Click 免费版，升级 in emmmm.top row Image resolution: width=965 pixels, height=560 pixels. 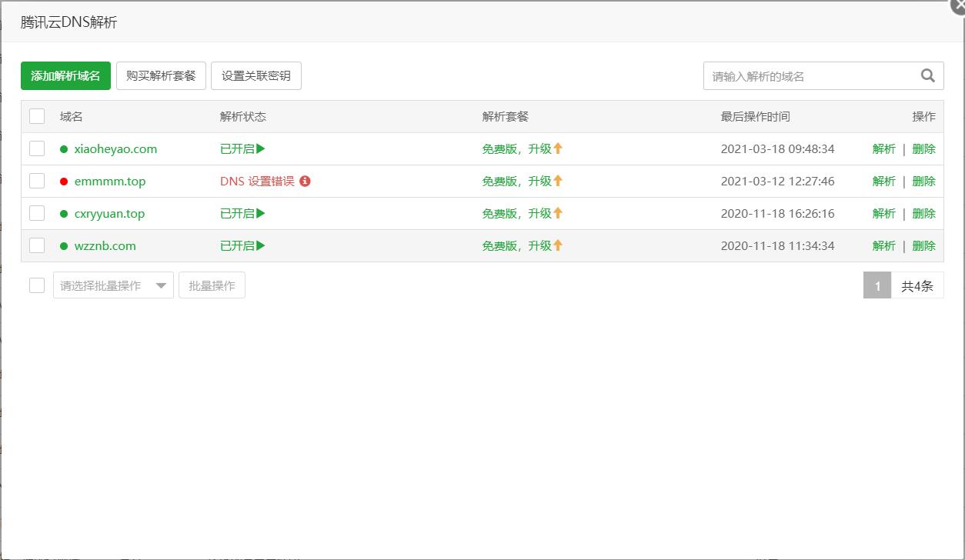tap(517, 181)
